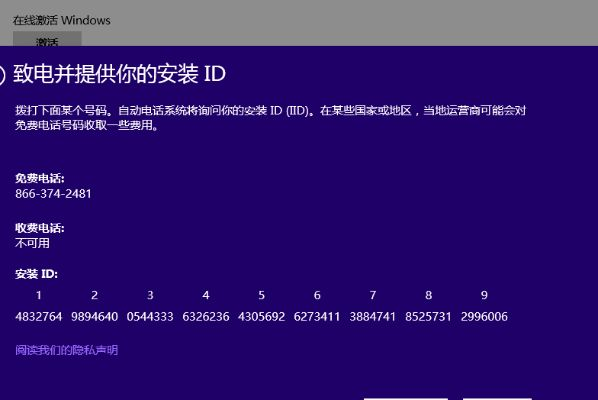Click the instruction paragraph starting 拨打下面某个号码
598x400 pixels.
click(270, 118)
